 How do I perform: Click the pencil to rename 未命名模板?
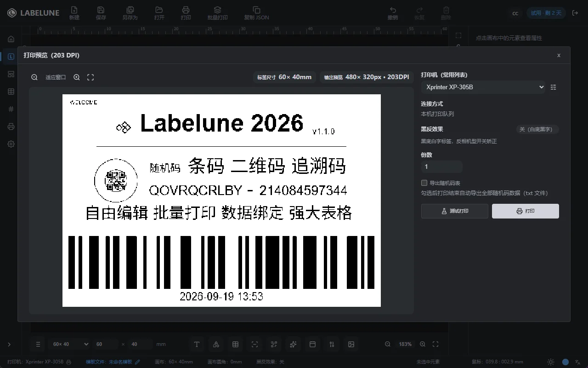pyautogui.click(x=137, y=362)
